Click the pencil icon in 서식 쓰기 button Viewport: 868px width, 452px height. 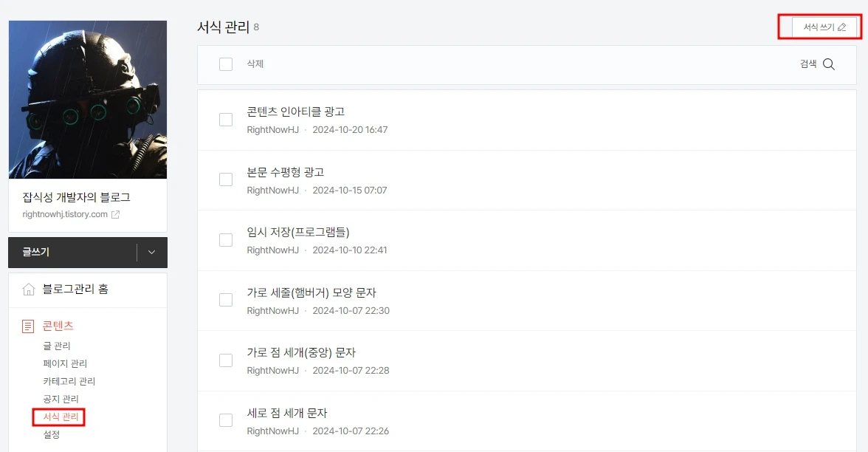pyautogui.click(x=842, y=27)
